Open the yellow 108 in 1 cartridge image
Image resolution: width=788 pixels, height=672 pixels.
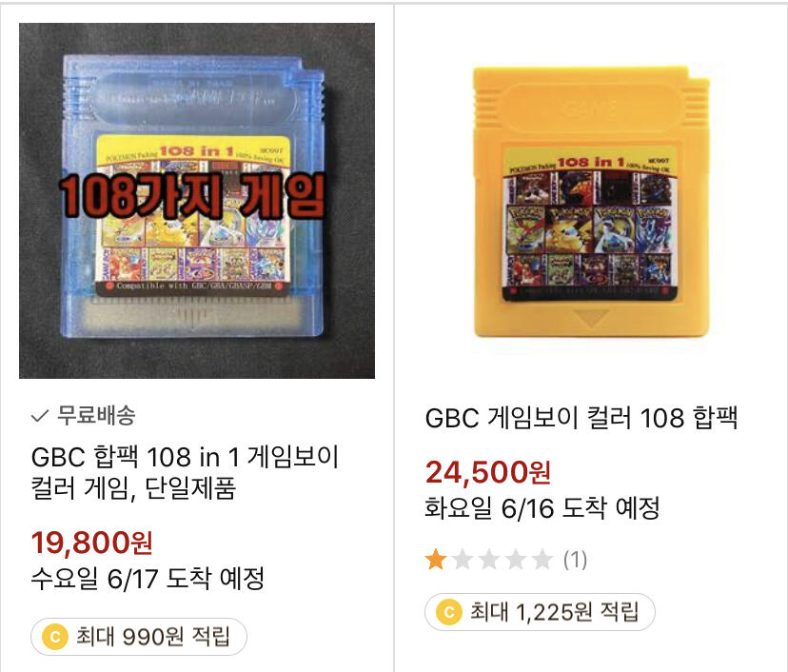(591, 202)
